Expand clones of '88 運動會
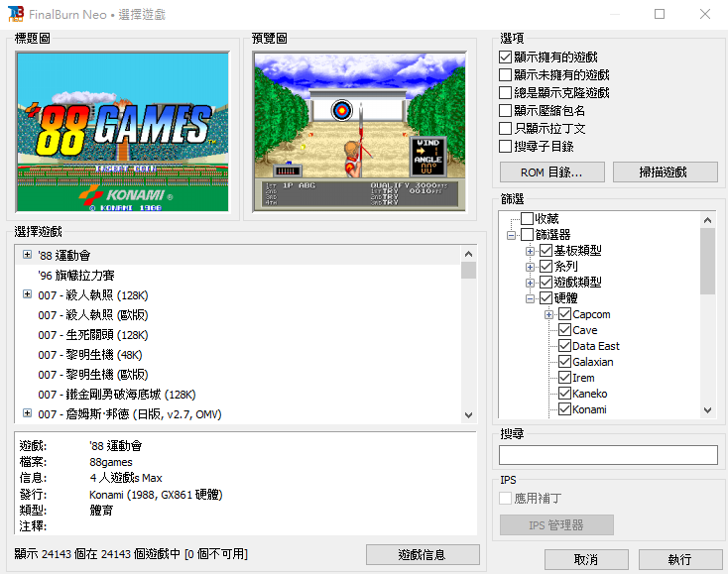The image size is (728, 574). pos(28,255)
